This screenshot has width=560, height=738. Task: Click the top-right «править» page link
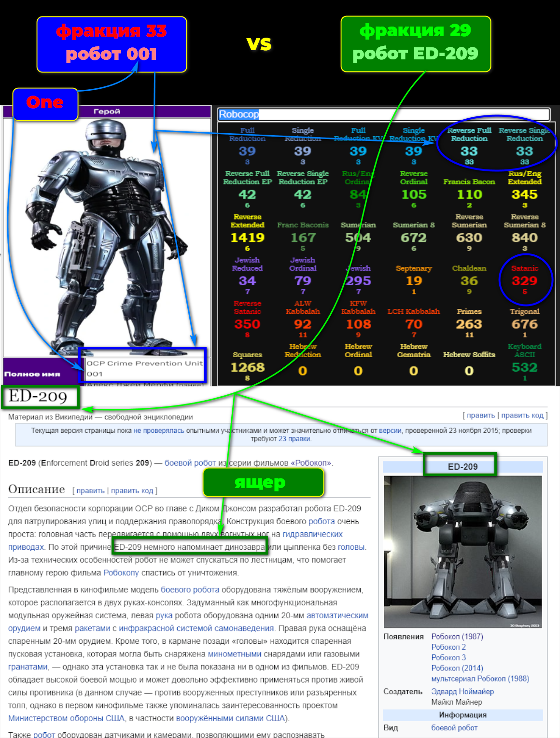click(x=481, y=415)
